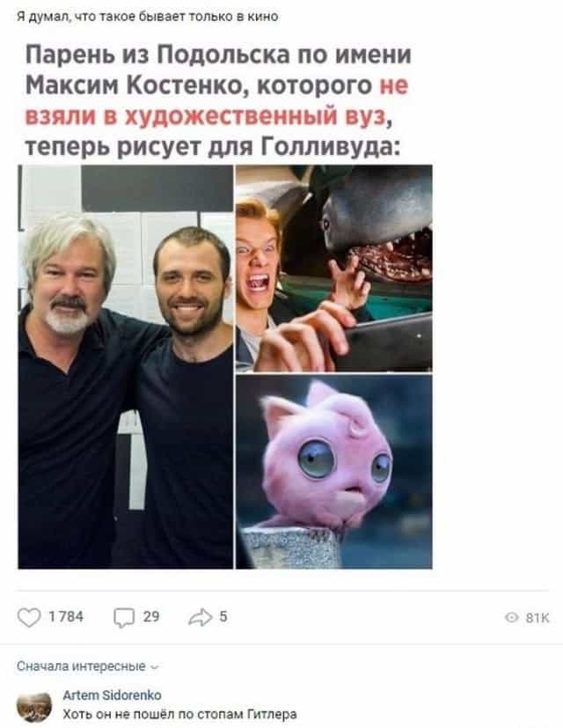The image size is (563, 728).
Task: Open the photo of two smiling men
Action: tap(125, 367)
